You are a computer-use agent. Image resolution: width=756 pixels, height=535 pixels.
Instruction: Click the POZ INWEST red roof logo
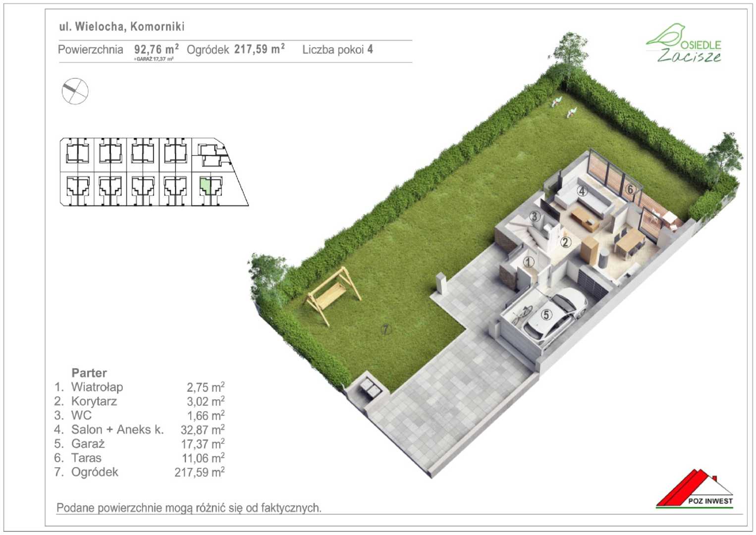click(x=695, y=489)
